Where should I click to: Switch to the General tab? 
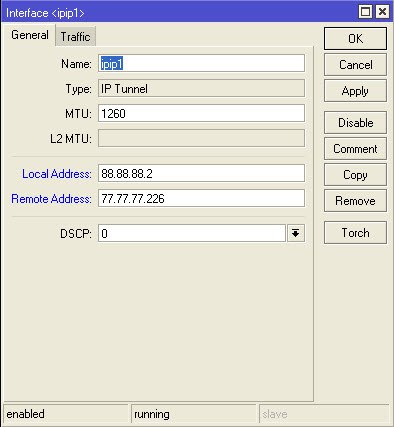[29, 35]
